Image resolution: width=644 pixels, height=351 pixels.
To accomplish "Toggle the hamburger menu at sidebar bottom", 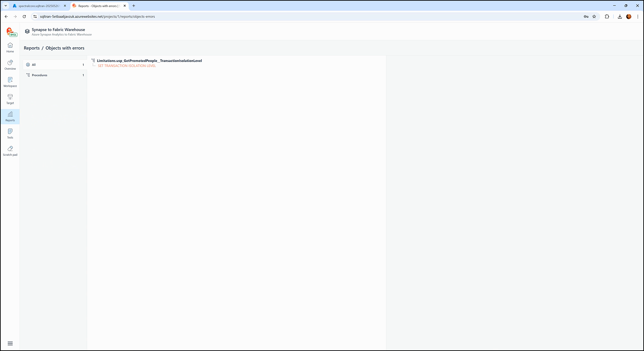I will [10, 343].
